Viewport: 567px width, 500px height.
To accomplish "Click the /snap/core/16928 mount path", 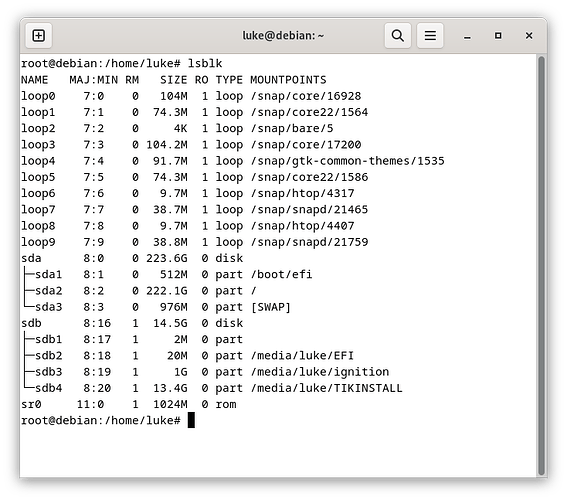I will click(306, 96).
